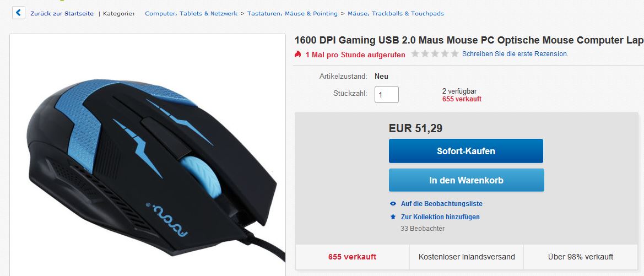This screenshot has height=276, width=644.
Task: Click Zurück zur Startseite link
Action: [62, 14]
